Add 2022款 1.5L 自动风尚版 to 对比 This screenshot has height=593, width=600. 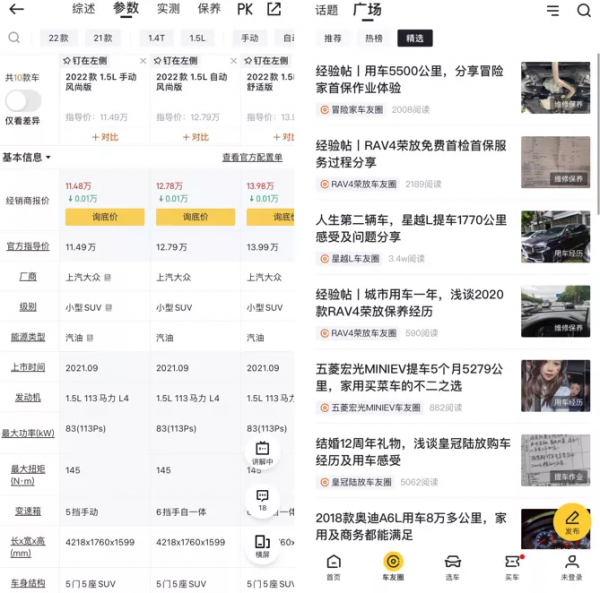pos(196,137)
